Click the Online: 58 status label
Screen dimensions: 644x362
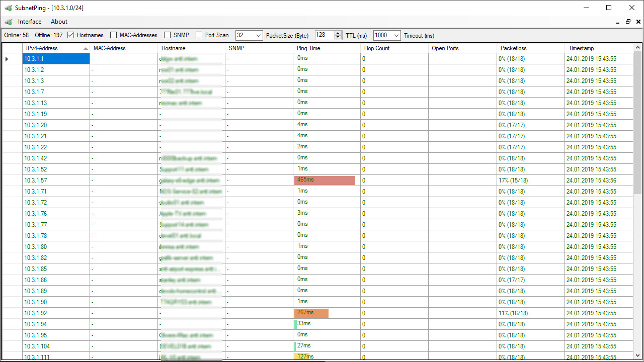pyautogui.click(x=17, y=35)
